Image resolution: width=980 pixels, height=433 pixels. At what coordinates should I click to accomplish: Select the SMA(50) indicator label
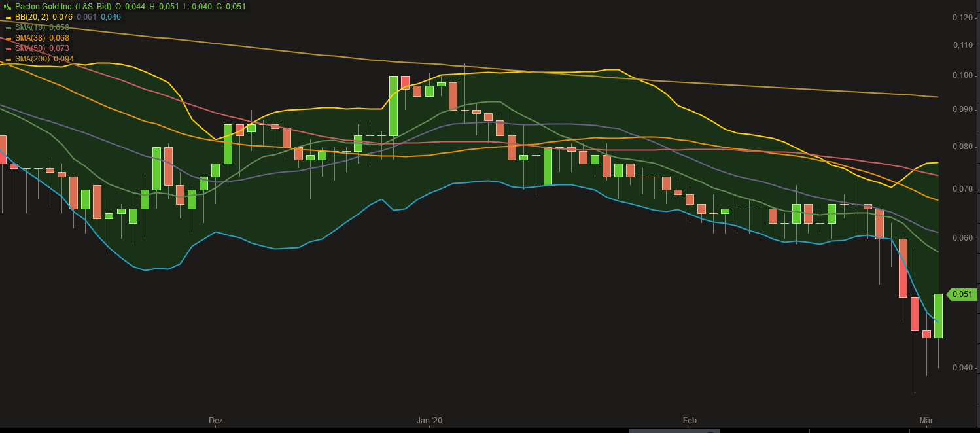point(29,48)
